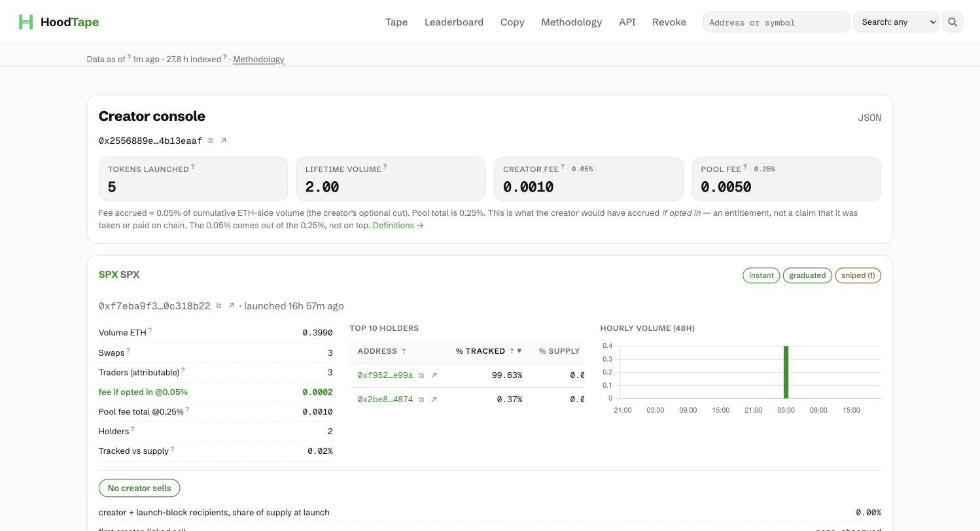Open the API nav item
Screen dimensions: 980x531
click(x=627, y=22)
